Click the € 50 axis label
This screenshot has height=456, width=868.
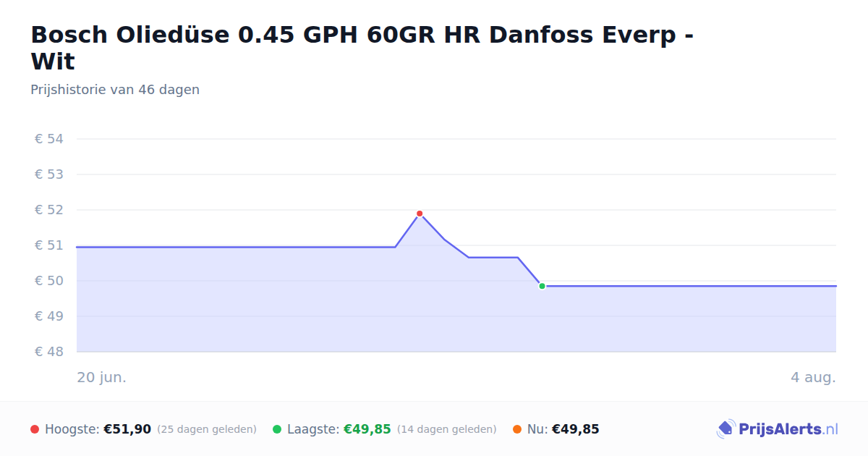49,281
